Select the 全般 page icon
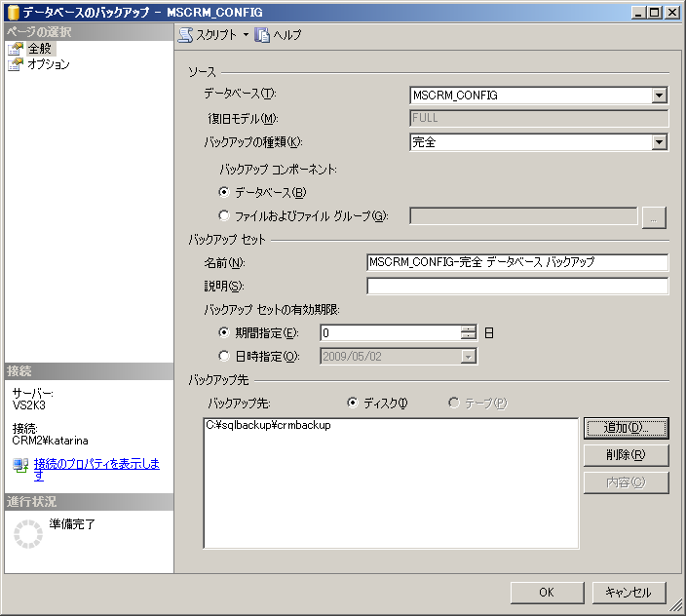 (16, 49)
